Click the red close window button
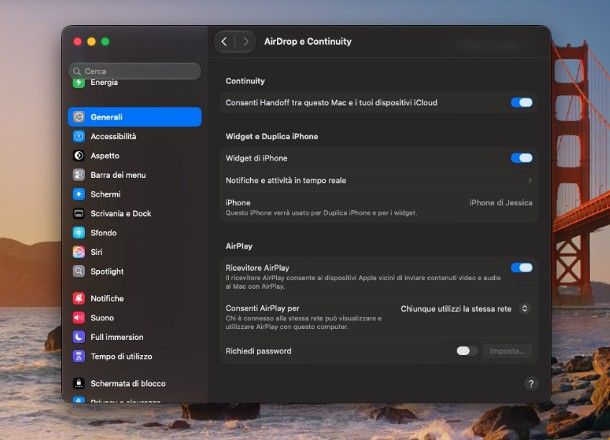Image resolution: width=610 pixels, height=440 pixels. click(77, 42)
